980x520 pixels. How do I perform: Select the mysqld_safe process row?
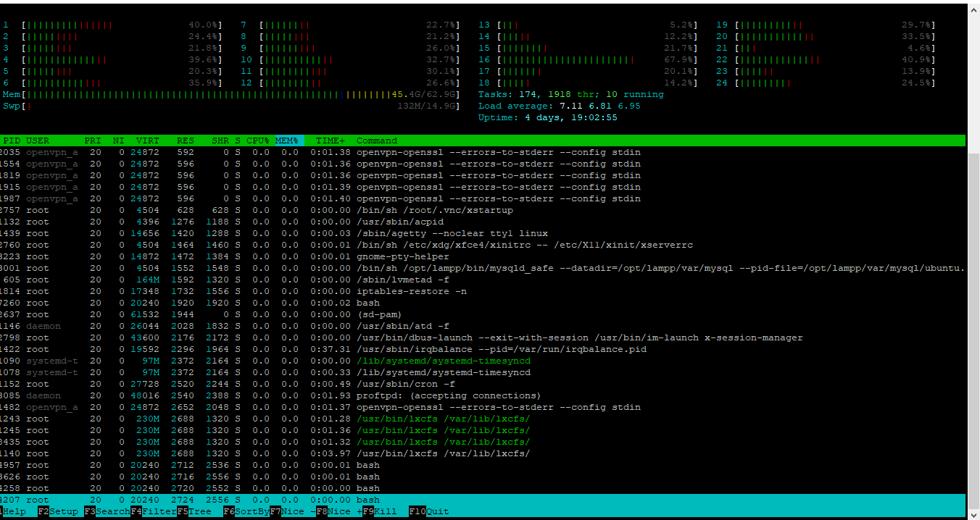(x=483, y=268)
